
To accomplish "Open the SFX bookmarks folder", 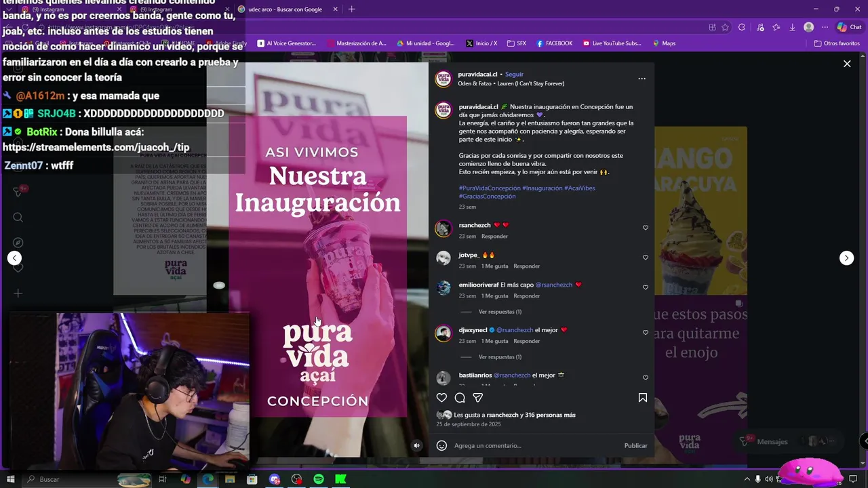I will coord(516,43).
